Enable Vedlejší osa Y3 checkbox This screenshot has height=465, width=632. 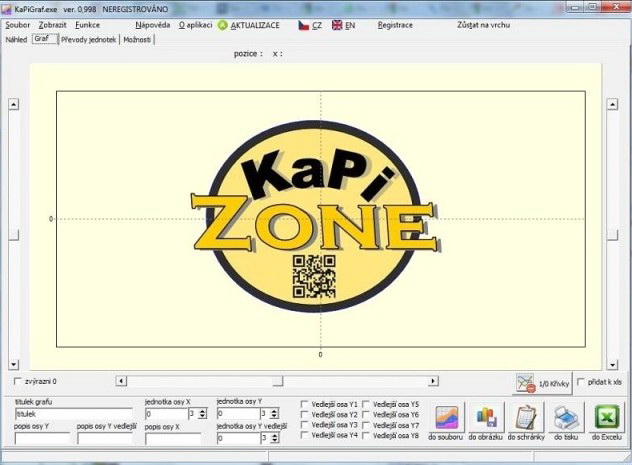(x=305, y=425)
